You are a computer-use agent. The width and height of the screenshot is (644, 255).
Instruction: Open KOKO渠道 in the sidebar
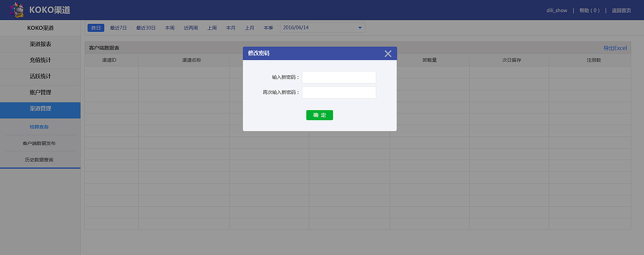[40, 28]
